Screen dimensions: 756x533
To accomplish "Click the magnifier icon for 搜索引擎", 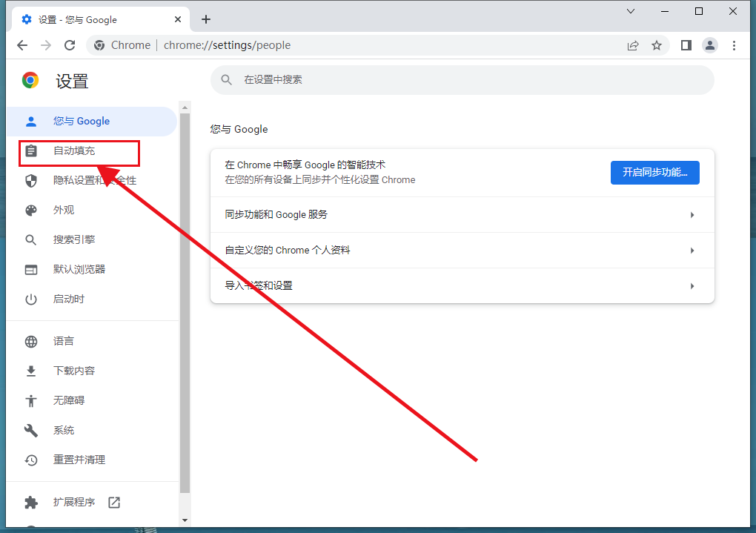I will pyautogui.click(x=31, y=240).
